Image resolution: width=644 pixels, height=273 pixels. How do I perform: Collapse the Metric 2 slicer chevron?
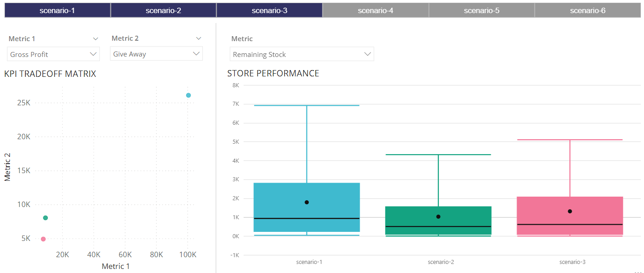198,38
